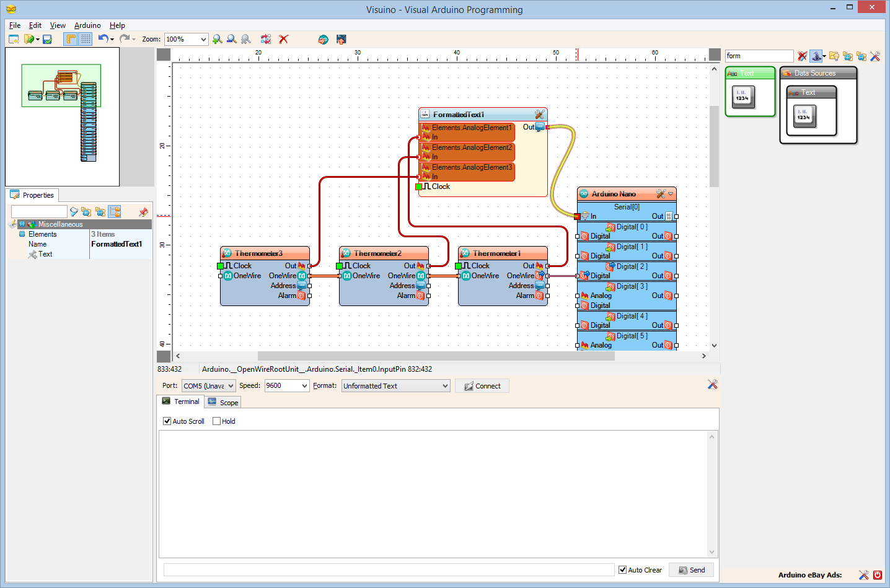Screen dimensions: 890x588
Task: Click the Zoom Out magnifier icon
Action: pyautogui.click(x=231, y=39)
